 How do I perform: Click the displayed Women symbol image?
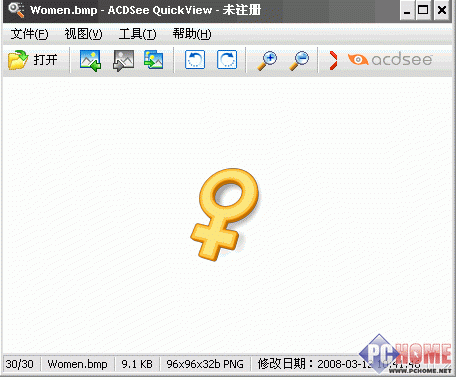click(x=225, y=215)
